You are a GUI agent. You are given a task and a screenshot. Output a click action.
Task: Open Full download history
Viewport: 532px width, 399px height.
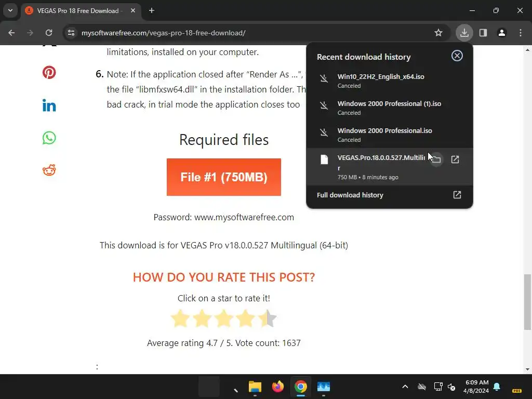[390, 195]
